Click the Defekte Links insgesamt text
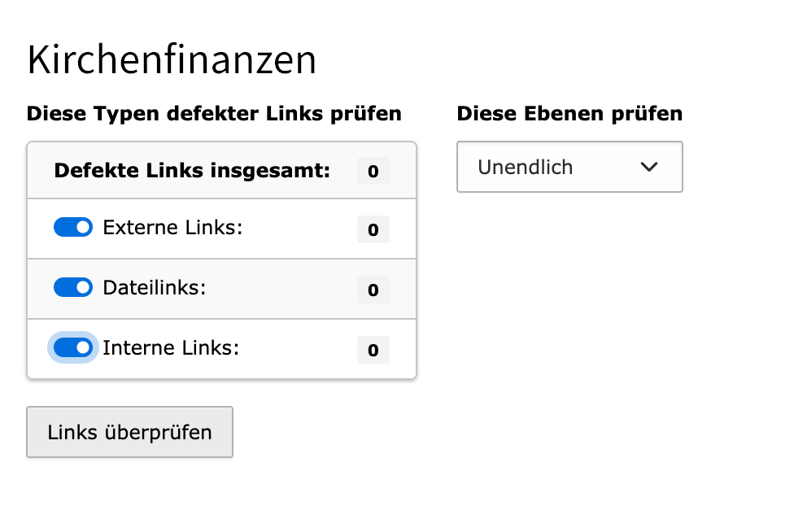Screen dimensions: 794x532 coord(192,171)
